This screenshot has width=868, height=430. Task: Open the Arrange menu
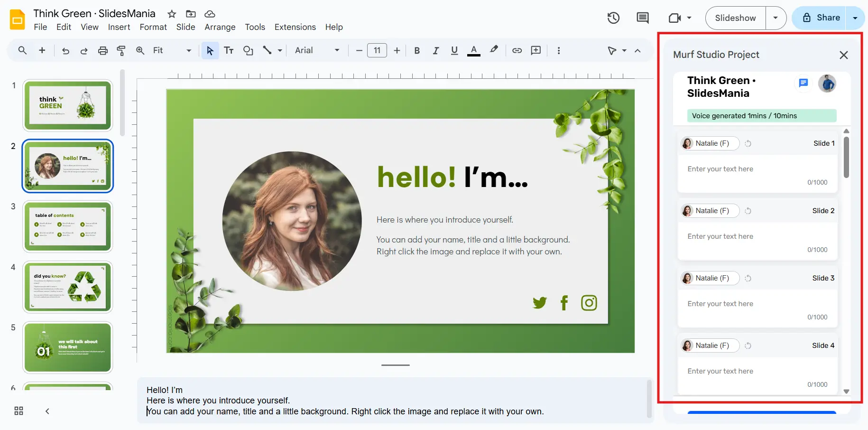[220, 27]
